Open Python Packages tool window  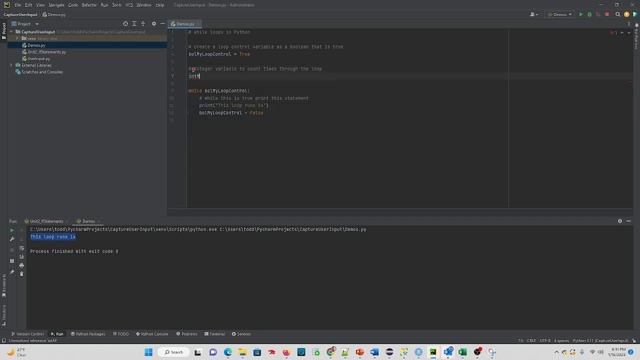pyautogui.click(x=88, y=334)
